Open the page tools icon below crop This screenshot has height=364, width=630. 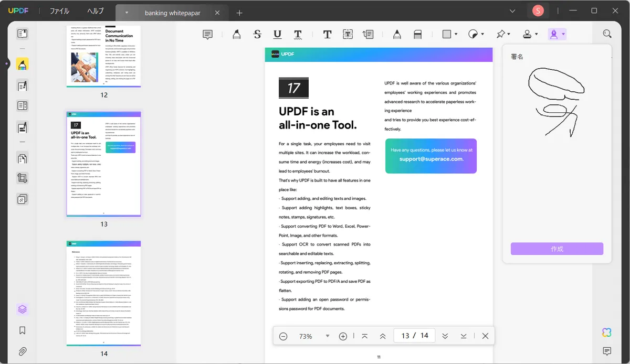[22, 199]
